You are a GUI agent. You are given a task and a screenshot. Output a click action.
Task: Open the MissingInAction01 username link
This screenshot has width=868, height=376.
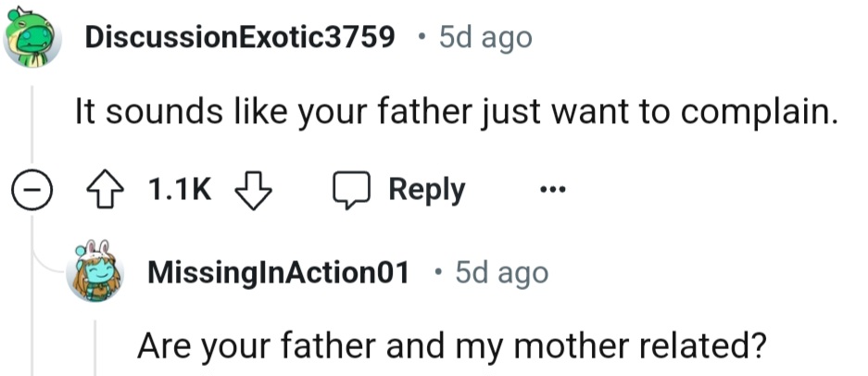pyautogui.click(x=278, y=273)
